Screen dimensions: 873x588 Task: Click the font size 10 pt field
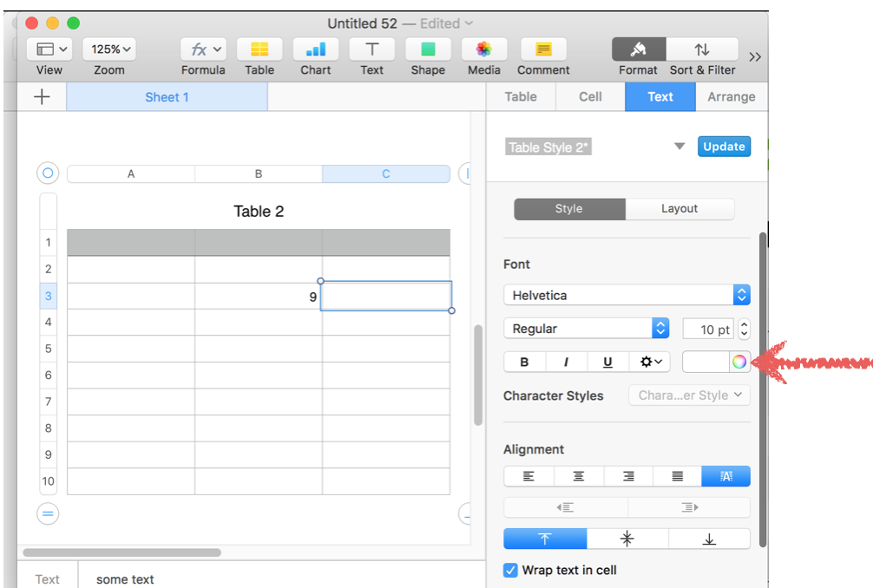click(x=708, y=329)
